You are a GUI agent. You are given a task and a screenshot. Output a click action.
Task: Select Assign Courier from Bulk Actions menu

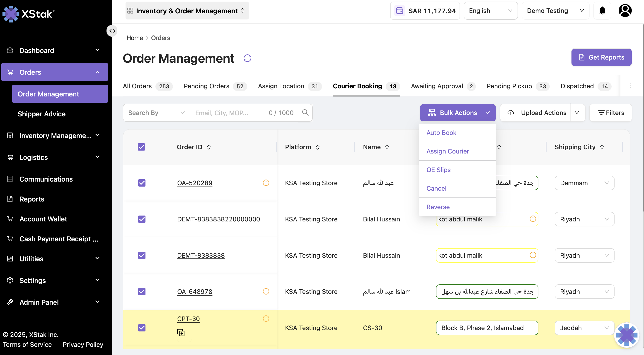448,151
